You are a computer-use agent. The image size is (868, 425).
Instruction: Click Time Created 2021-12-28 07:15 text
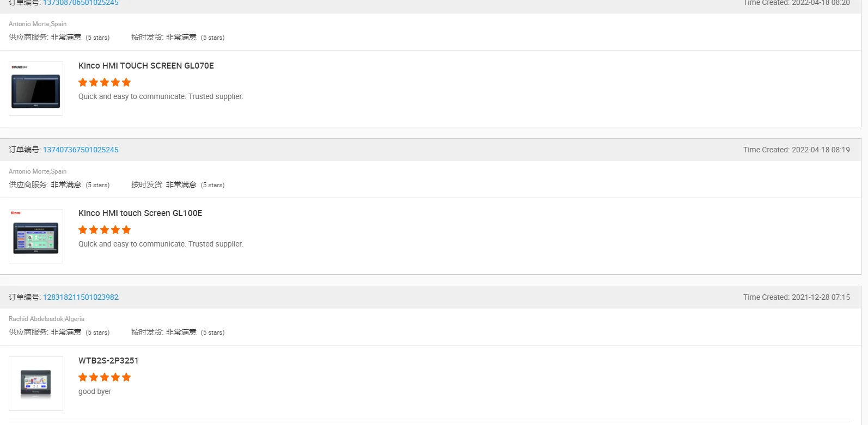(796, 297)
